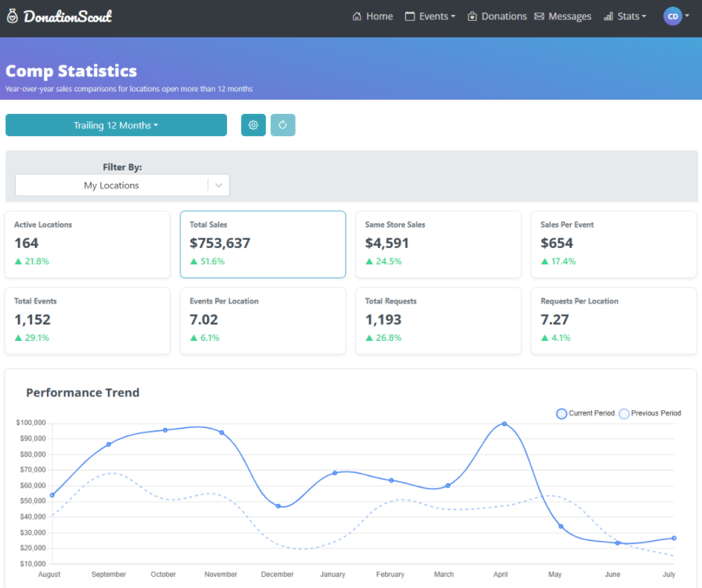702x588 pixels.
Task: Click the Messages envelope icon
Action: [539, 16]
